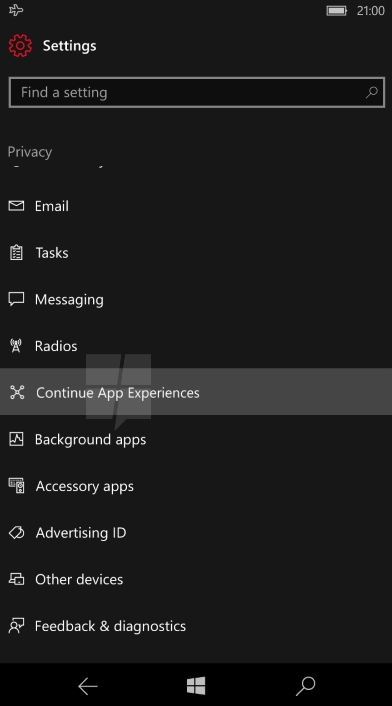Viewport: 392px width, 706px height.
Task: Click the Other devices icon
Action: tap(17, 579)
